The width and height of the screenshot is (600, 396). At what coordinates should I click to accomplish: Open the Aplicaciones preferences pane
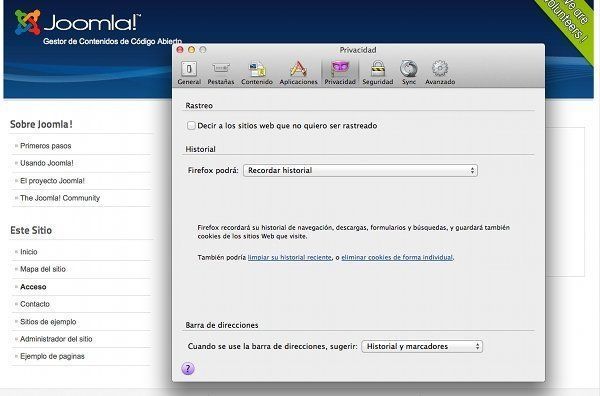pyautogui.click(x=298, y=72)
